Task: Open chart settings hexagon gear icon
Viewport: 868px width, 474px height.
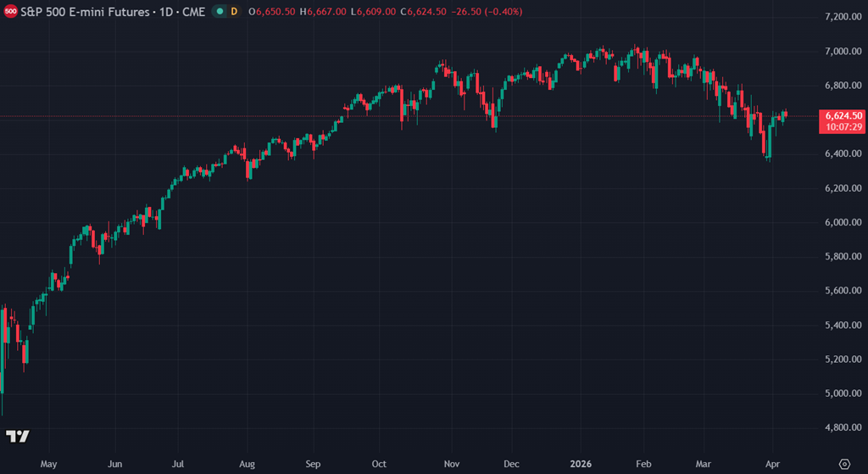Action: point(843,464)
